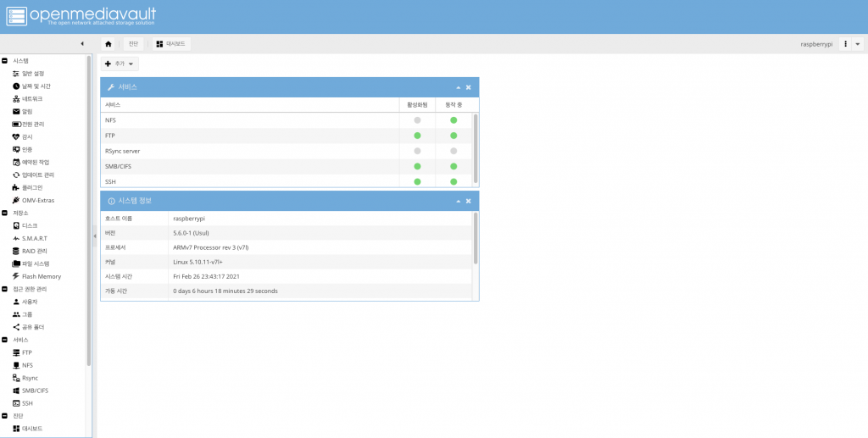Click the 시스템 정보 panel scrollbar
The height and width of the screenshot is (438, 868).
pyautogui.click(x=476, y=238)
